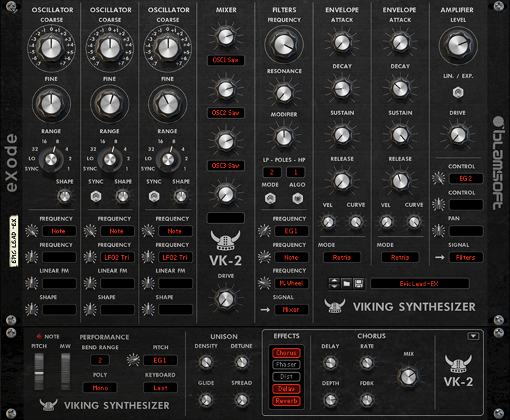The height and width of the screenshot is (420, 510).
Task: Click the HP poles value 1
Action: point(296,172)
